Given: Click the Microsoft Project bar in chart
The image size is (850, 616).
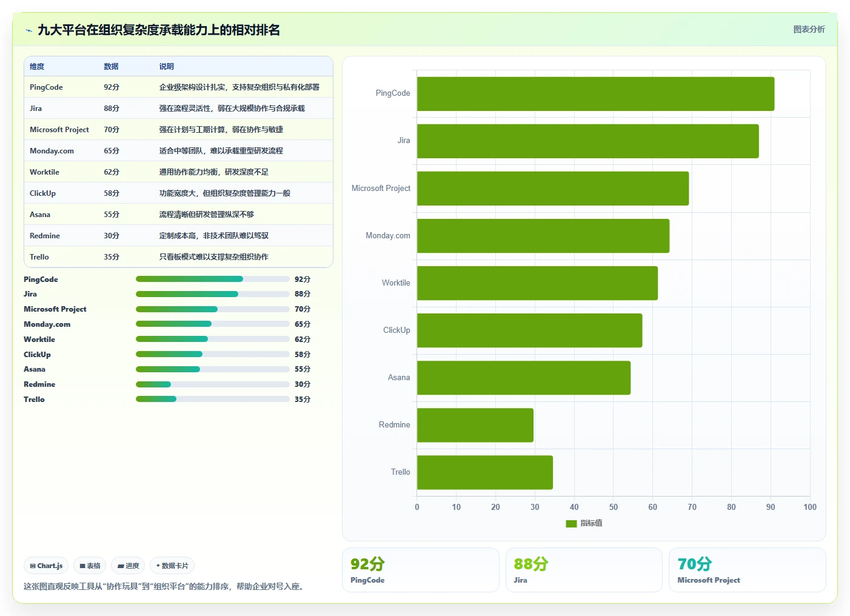Looking at the screenshot, I should (553, 189).
